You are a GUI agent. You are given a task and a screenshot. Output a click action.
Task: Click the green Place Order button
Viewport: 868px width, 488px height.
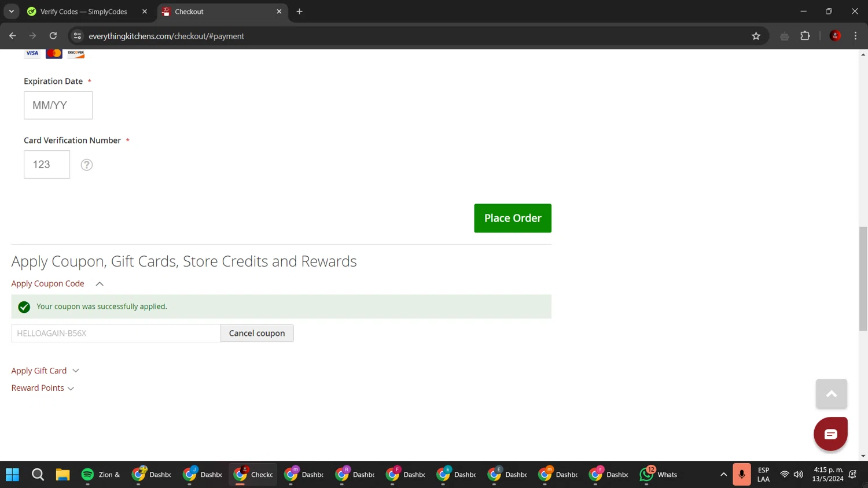coord(513,218)
